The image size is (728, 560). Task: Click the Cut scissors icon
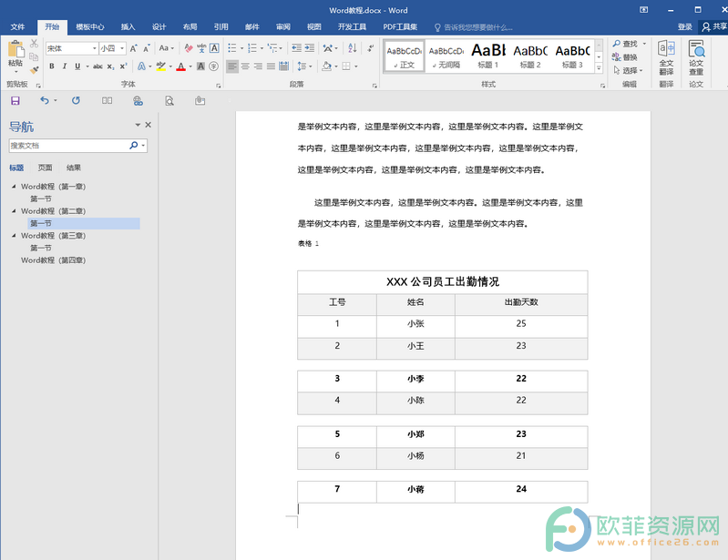click(34, 43)
